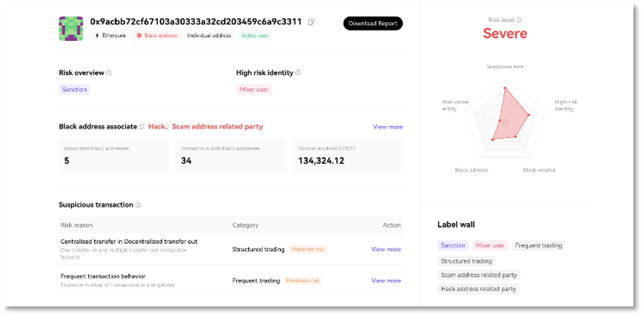
Task: Click Associated black addresses value 5
Action: (67, 161)
